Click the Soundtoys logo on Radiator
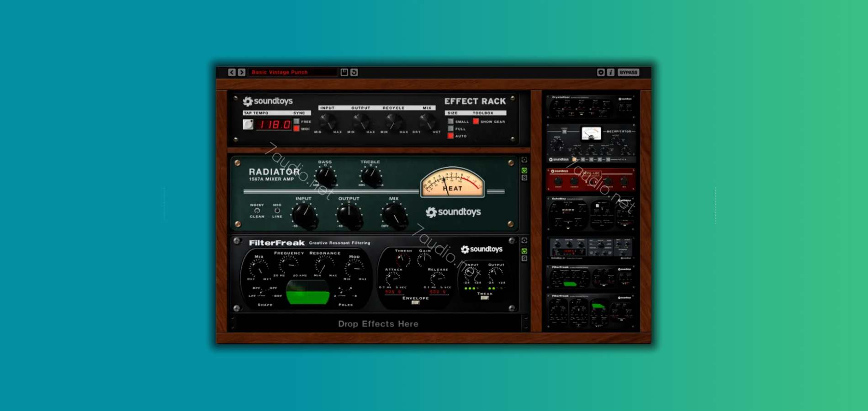Image resolution: width=868 pixels, height=411 pixels. (453, 212)
